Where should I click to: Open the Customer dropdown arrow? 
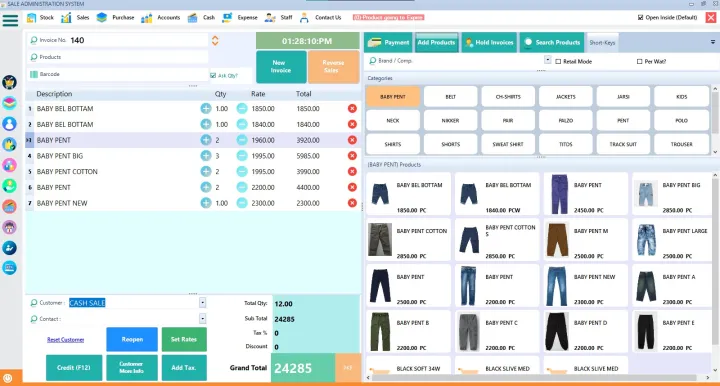pos(202,302)
